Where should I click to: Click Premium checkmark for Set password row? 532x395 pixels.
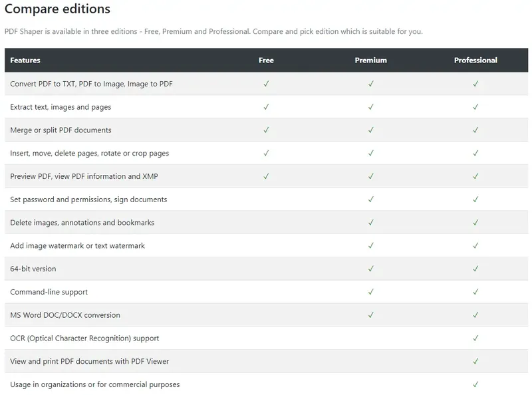(x=371, y=199)
